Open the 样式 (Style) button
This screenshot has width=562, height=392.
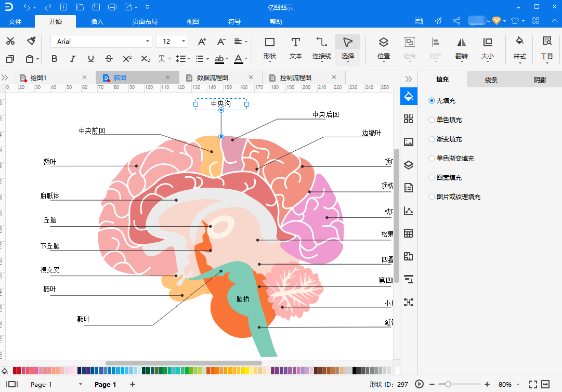pos(519,49)
